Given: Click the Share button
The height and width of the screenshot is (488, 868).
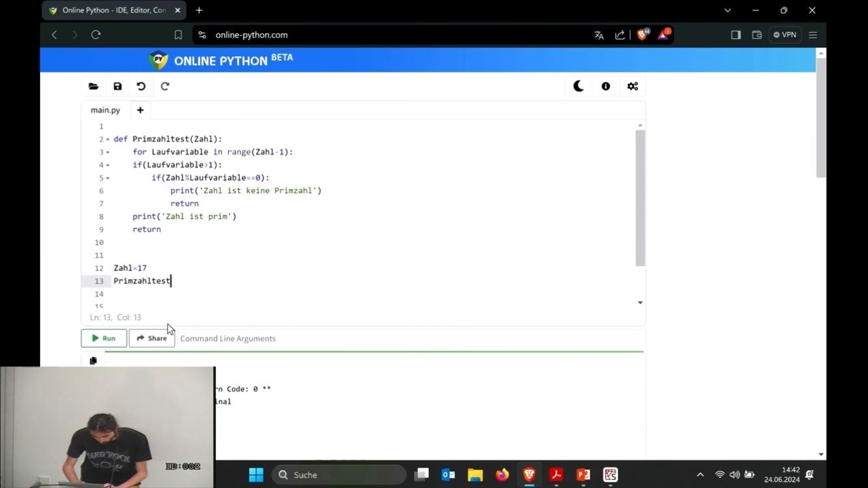Looking at the screenshot, I should pos(151,338).
